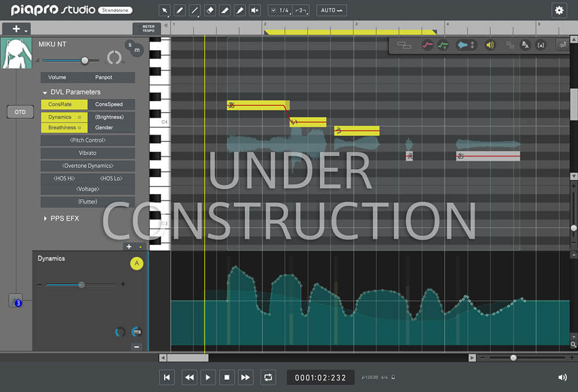Screen dimensions: 578x392
Task: Open settings gear icon
Action: 559,10
